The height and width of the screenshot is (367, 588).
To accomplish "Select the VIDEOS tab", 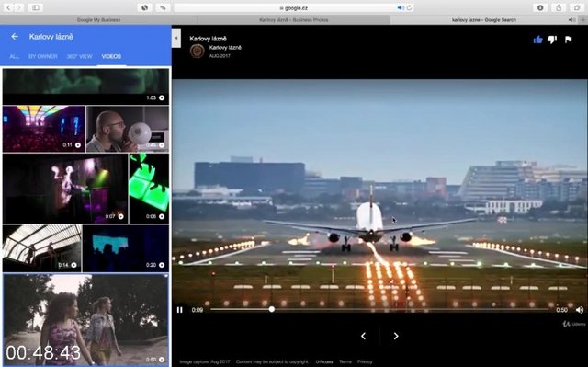I will pos(111,56).
